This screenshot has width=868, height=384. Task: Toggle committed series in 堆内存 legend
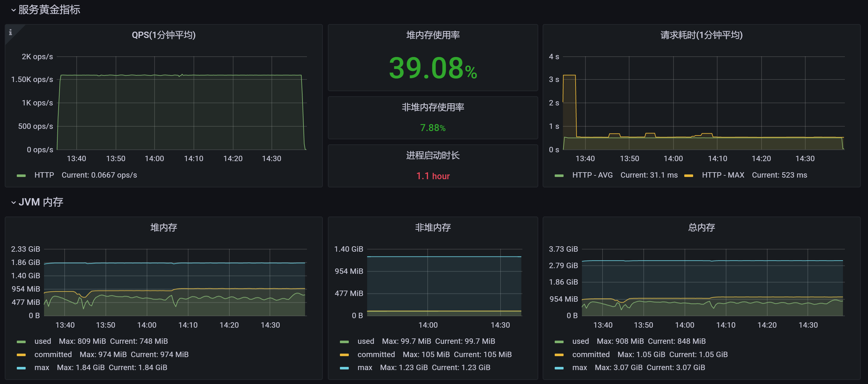pos(53,354)
